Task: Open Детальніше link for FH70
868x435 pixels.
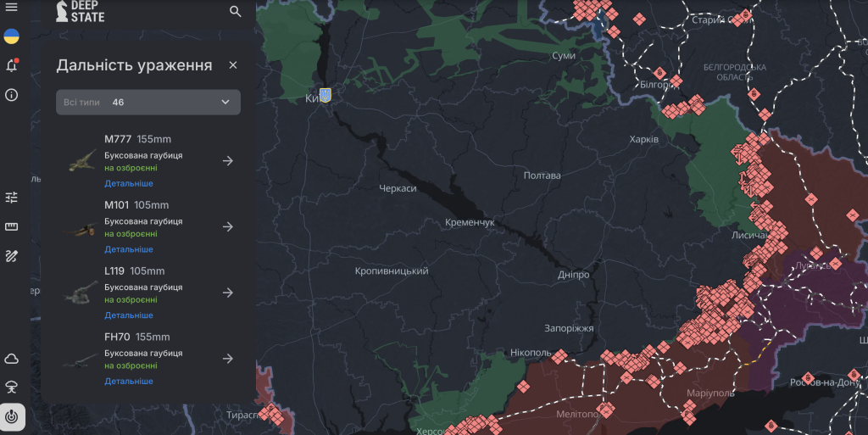Action: click(x=129, y=382)
